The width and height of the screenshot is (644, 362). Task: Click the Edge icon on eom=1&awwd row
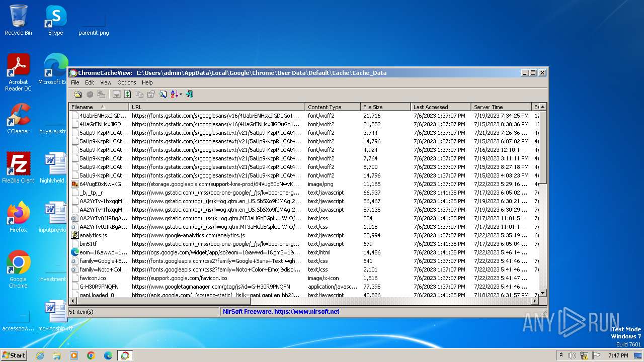(x=74, y=252)
